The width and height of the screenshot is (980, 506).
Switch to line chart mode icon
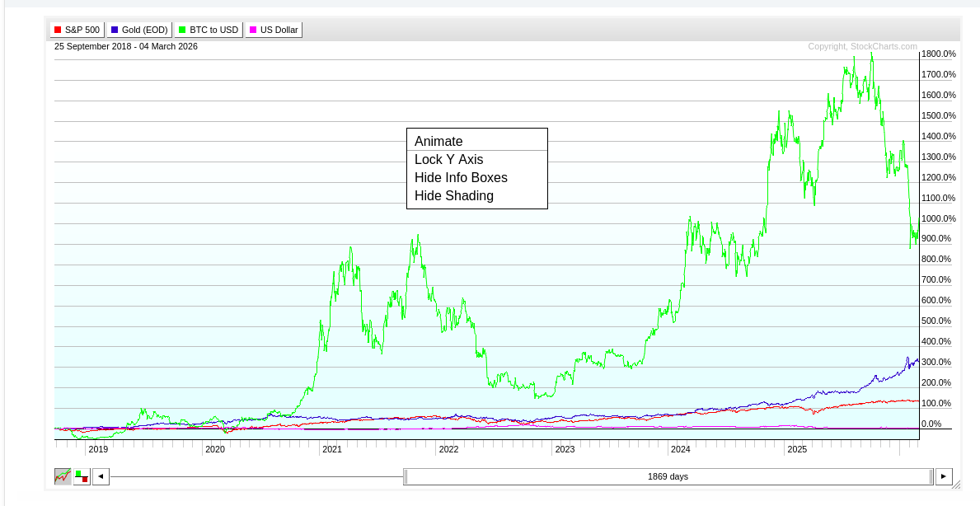[x=63, y=476]
